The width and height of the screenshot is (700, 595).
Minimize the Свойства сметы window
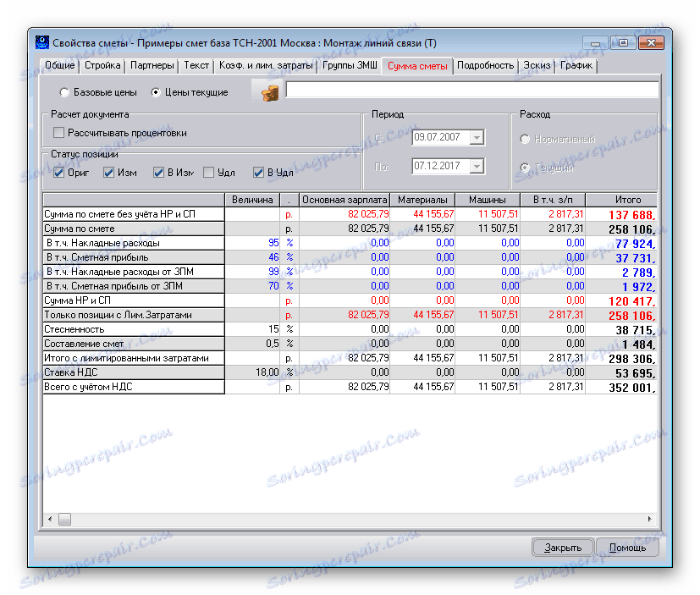point(595,43)
